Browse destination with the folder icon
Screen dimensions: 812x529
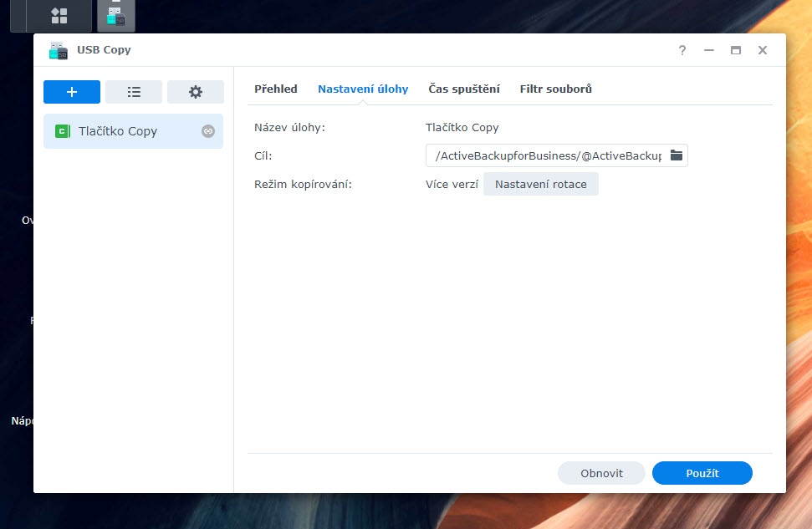coord(677,155)
